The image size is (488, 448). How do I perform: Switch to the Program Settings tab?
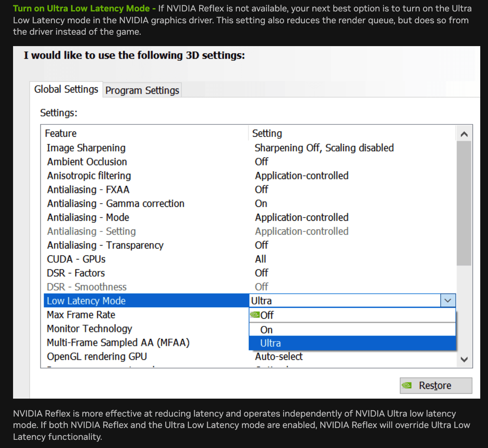(142, 90)
